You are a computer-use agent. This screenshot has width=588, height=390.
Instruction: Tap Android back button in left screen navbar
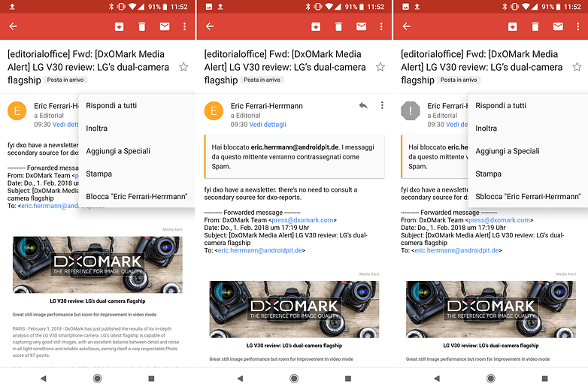click(44, 379)
